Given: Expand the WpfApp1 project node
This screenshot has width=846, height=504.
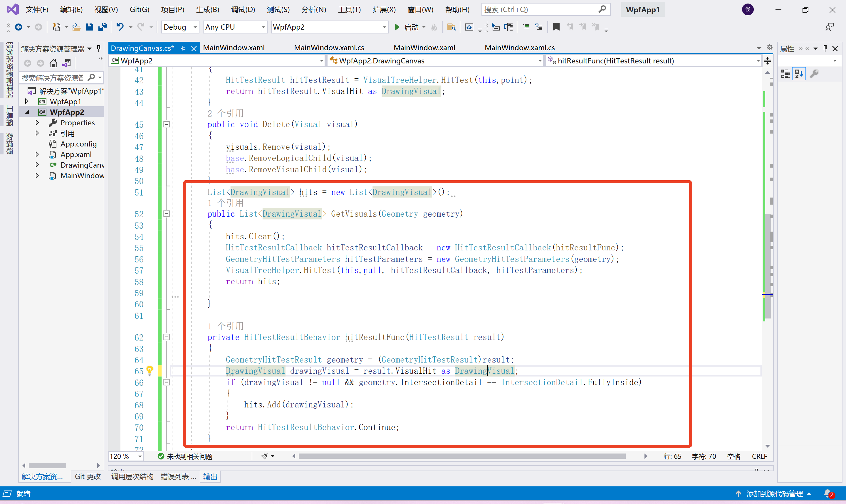Looking at the screenshot, I should 27,101.
